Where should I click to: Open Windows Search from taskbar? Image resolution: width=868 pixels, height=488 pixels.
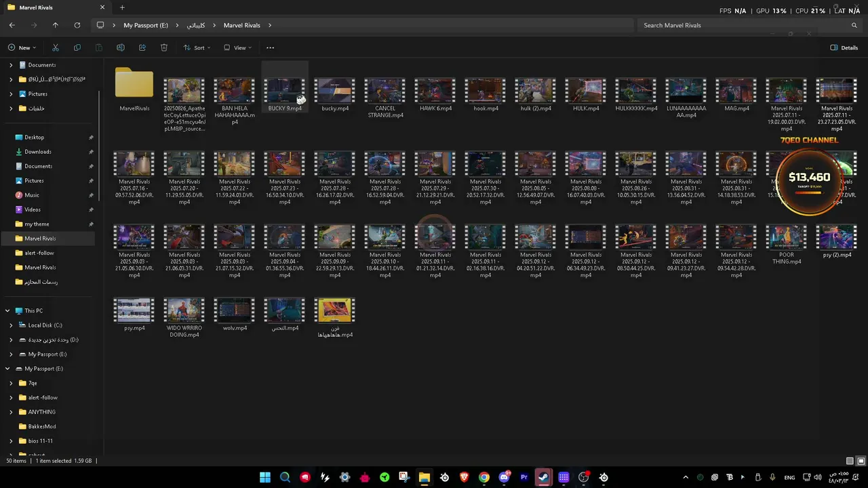pyautogui.click(x=285, y=477)
